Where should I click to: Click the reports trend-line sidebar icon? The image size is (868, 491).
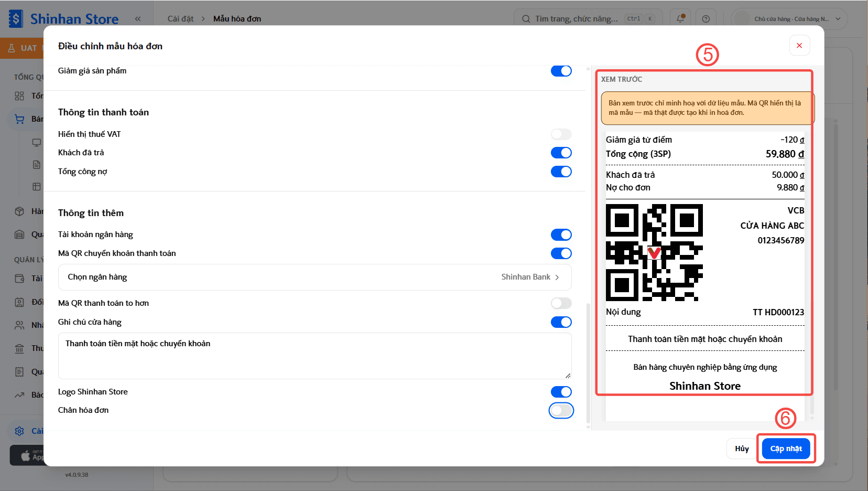[19, 395]
